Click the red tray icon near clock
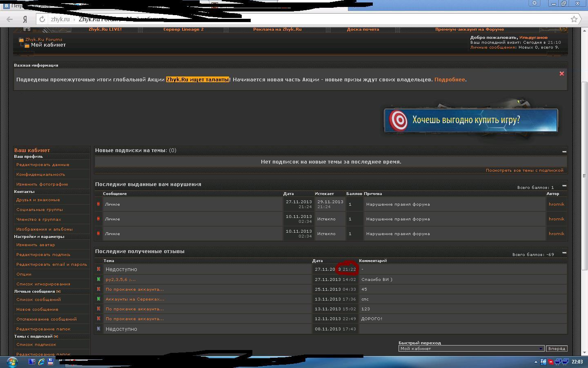 click(x=550, y=362)
